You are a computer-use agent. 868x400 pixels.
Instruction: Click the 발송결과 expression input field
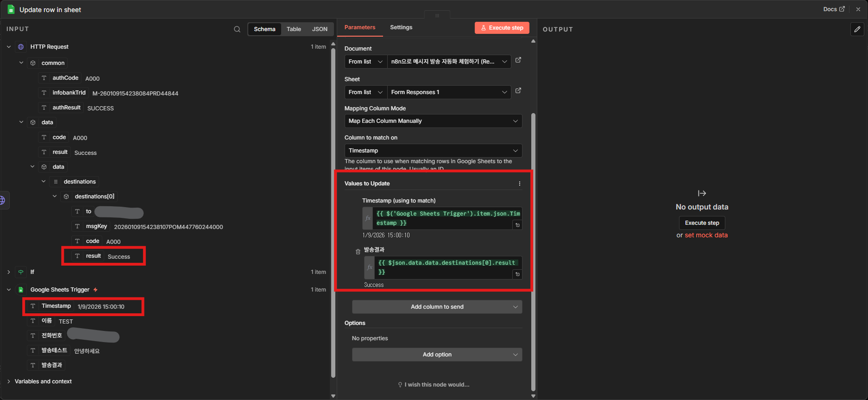point(445,267)
